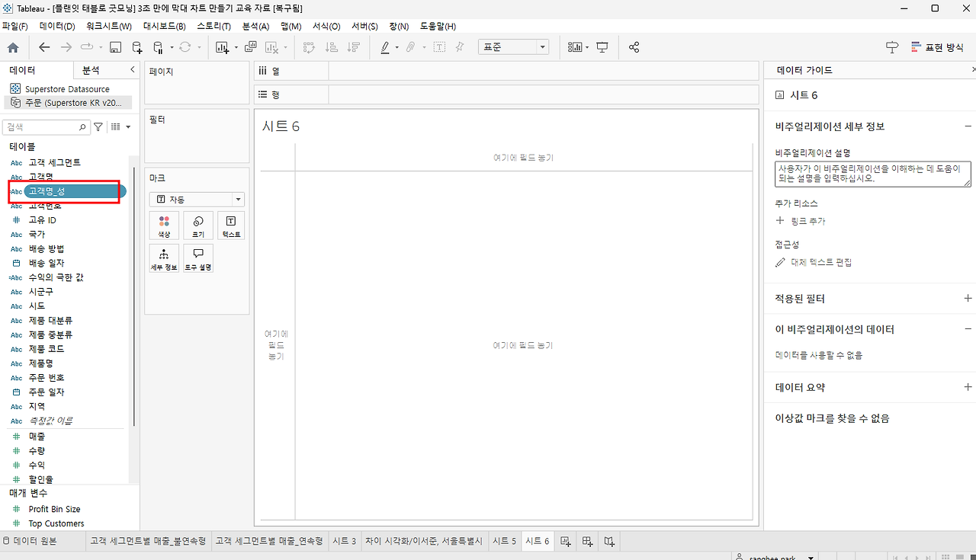Screen dimensions: 976x560
Task: Click the filter funnel icon in data pane
Action: (98, 127)
